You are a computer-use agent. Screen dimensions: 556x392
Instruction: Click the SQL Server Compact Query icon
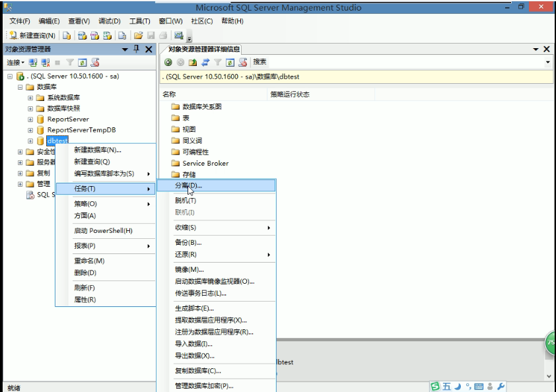click(x=122, y=36)
